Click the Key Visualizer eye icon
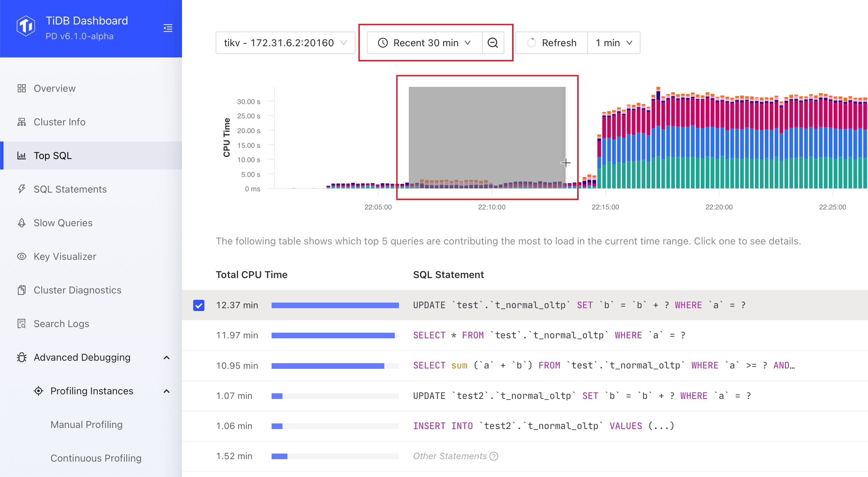Image resolution: width=868 pixels, height=477 pixels. [x=22, y=256]
